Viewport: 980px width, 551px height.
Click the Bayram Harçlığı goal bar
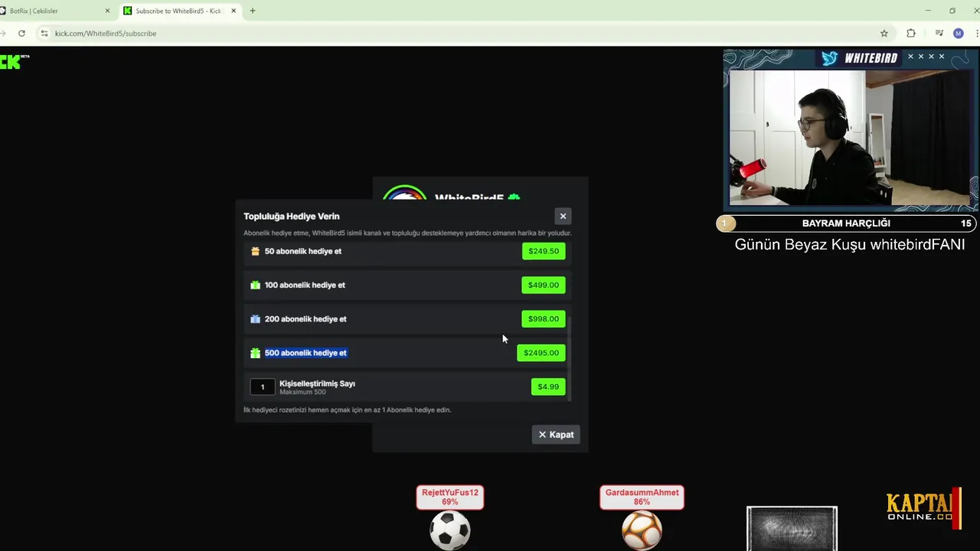pyautogui.click(x=846, y=223)
